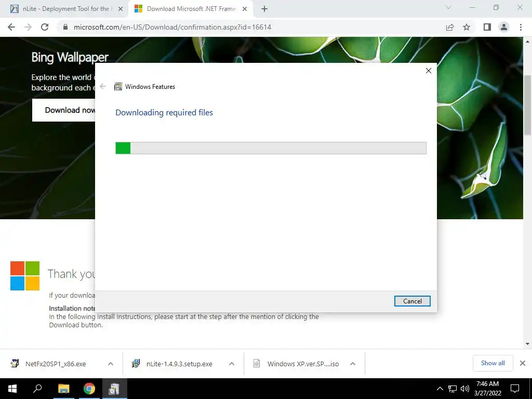Click Download now for Bing Wallpaper
The image size is (532, 399).
(x=64, y=110)
